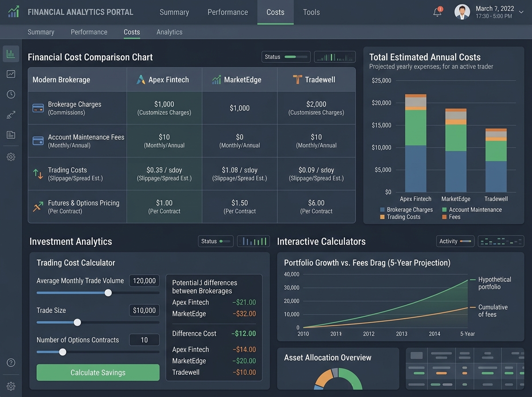The width and height of the screenshot is (532, 397).
Task: Click the clock history sidebar icon
Action: pos(11,94)
